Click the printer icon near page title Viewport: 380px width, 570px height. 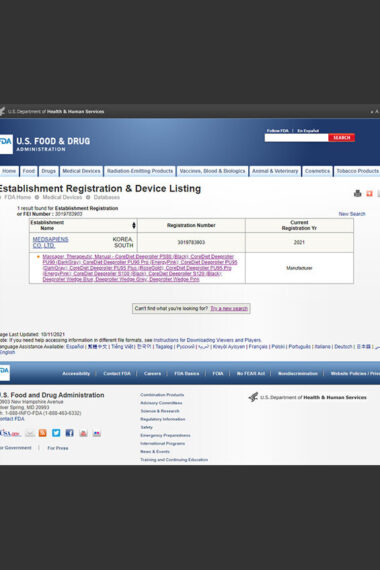point(357,193)
